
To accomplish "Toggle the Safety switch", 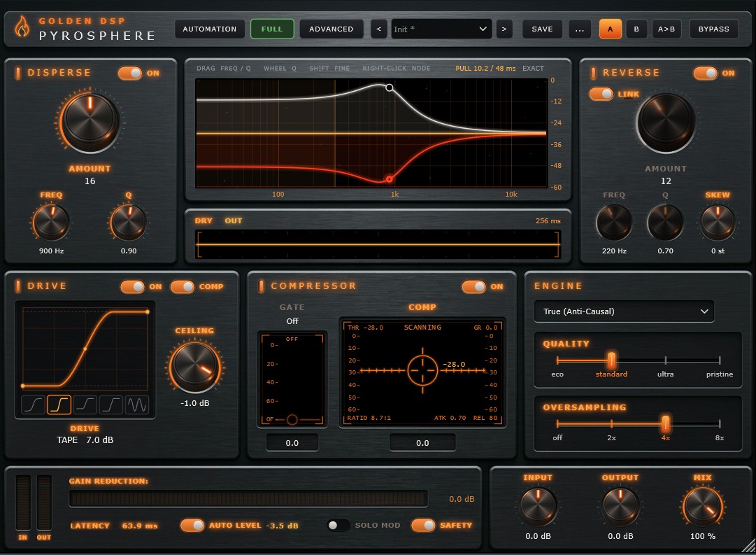I will [423, 525].
